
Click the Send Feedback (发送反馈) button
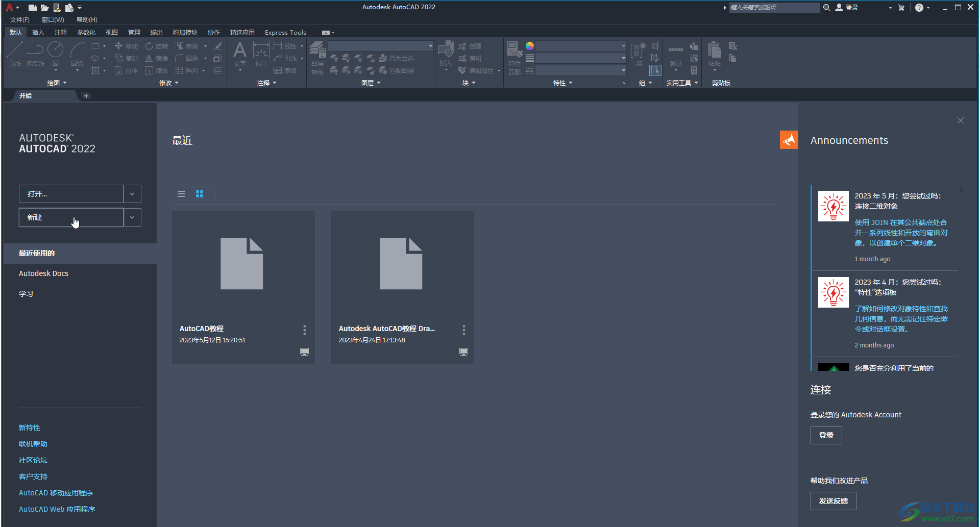(833, 501)
